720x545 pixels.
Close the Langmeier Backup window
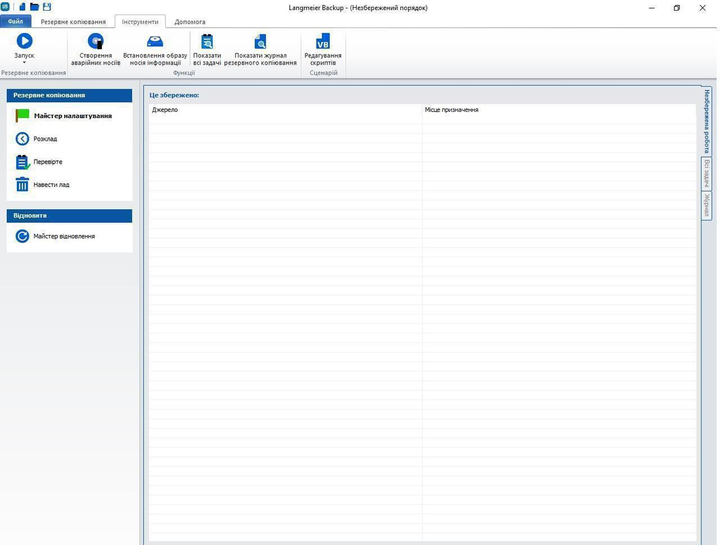[702, 8]
